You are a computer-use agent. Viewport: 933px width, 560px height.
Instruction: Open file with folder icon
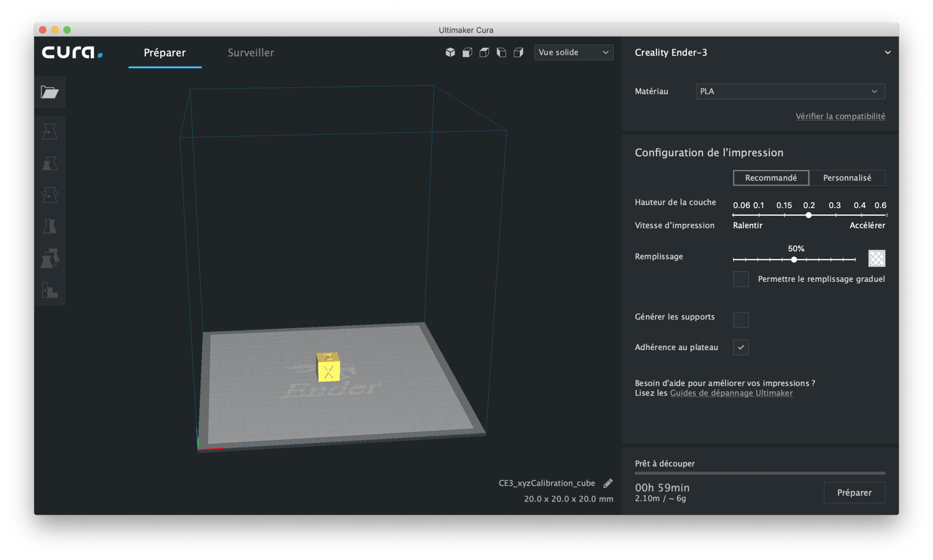50,92
